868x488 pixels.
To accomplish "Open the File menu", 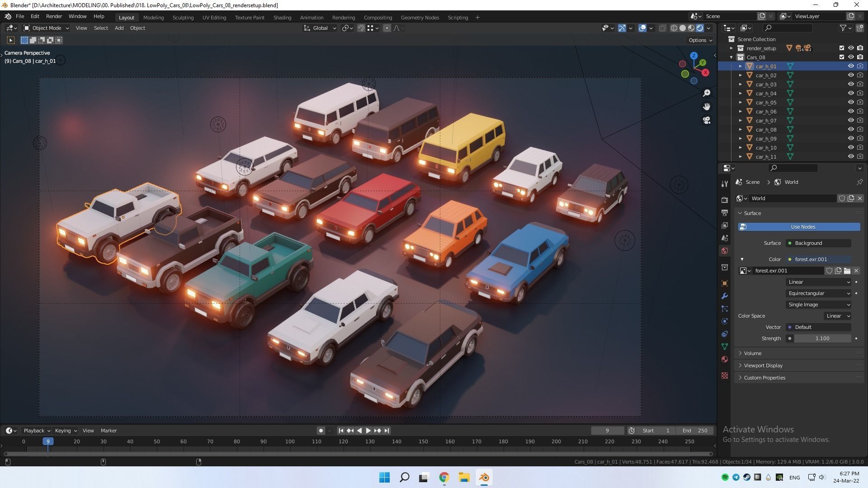I will pos(20,16).
